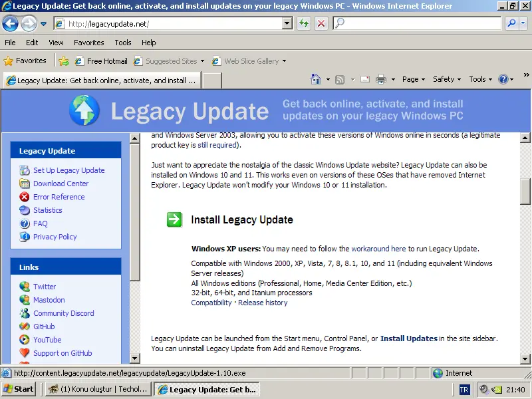The height and width of the screenshot is (399, 532).
Task: Open the Windows Start button
Action: [x=19, y=389]
